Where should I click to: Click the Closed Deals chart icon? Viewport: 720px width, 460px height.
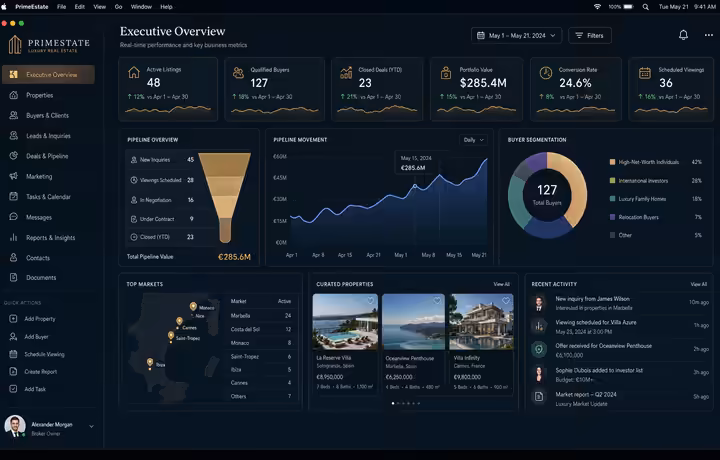[346, 73]
